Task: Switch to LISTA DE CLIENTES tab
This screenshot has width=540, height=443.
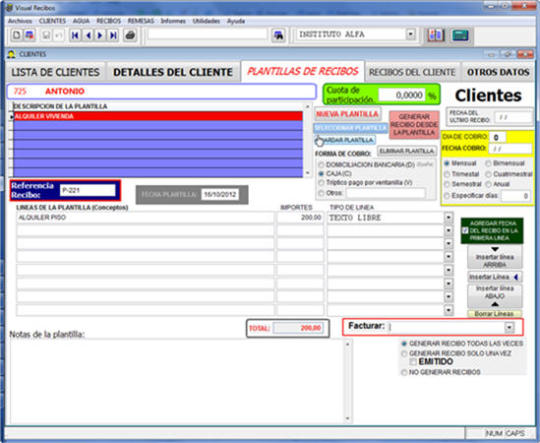Action: click(x=55, y=72)
